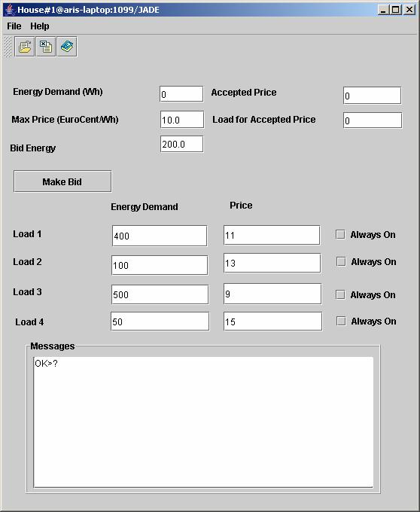
Task: Select the Accepted Price field
Action: coord(372,96)
